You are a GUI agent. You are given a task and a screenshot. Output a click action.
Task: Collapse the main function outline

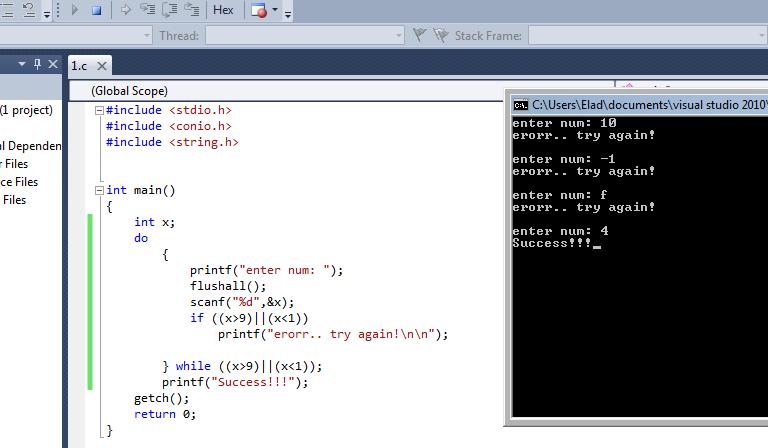click(x=99, y=190)
